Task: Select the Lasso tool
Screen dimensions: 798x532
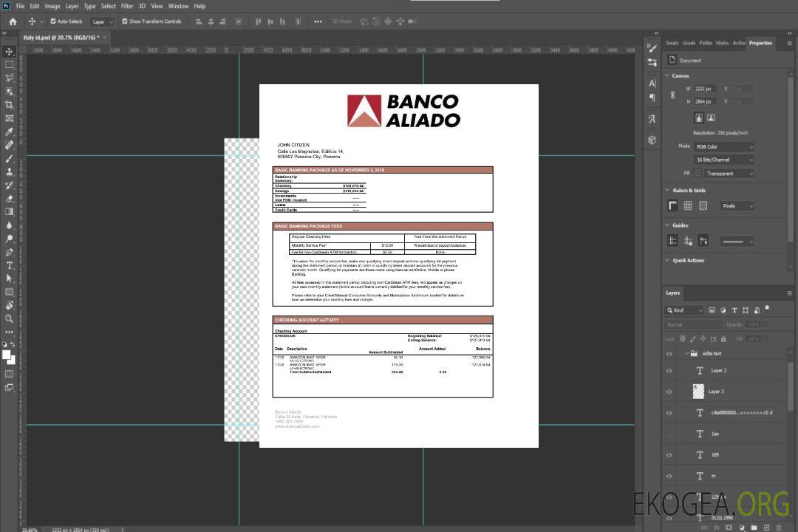Action: 9,78
